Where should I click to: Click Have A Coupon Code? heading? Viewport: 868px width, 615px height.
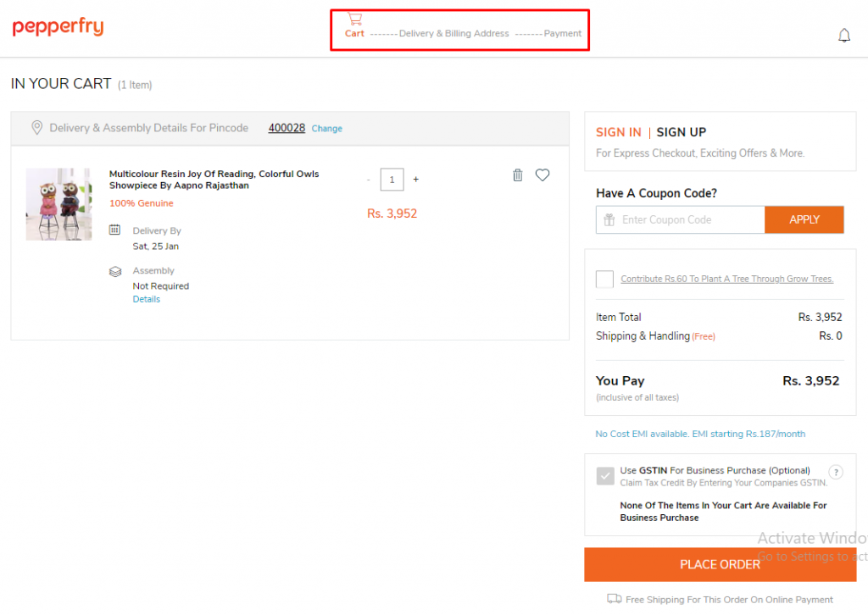click(656, 193)
